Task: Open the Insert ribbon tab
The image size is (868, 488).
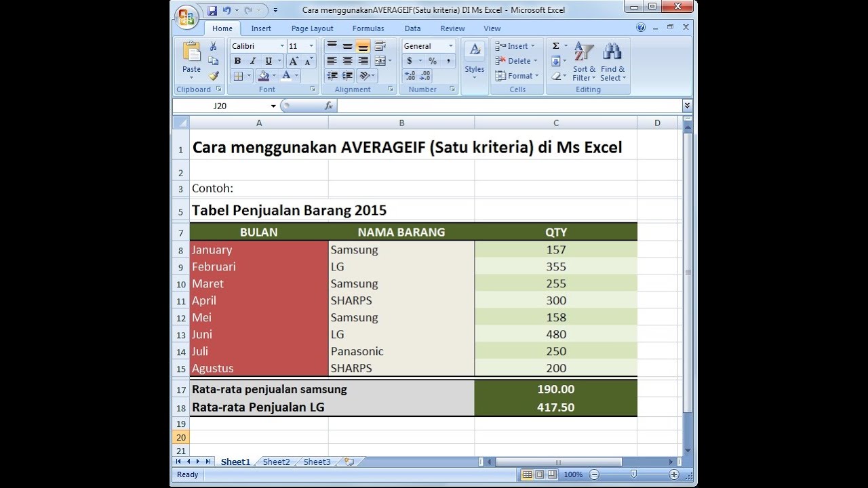Action: pos(261,28)
